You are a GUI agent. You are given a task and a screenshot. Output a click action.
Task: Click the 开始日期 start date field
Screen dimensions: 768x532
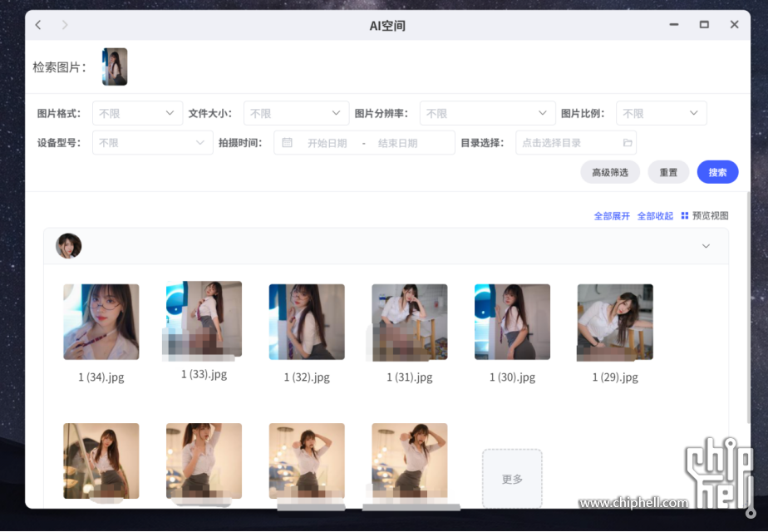click(x=327, y=143)
